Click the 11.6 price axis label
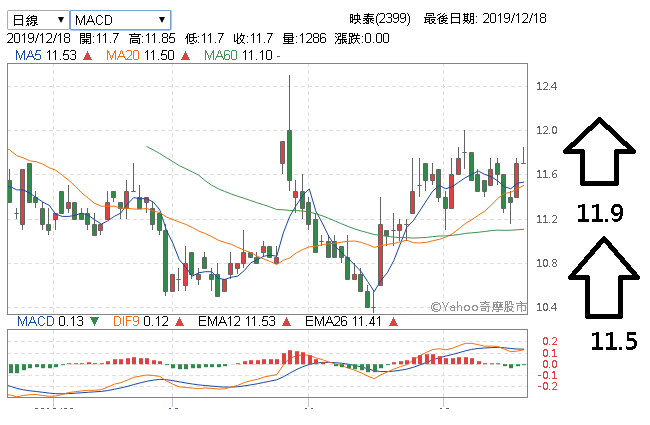 click(x=546, y=174)
